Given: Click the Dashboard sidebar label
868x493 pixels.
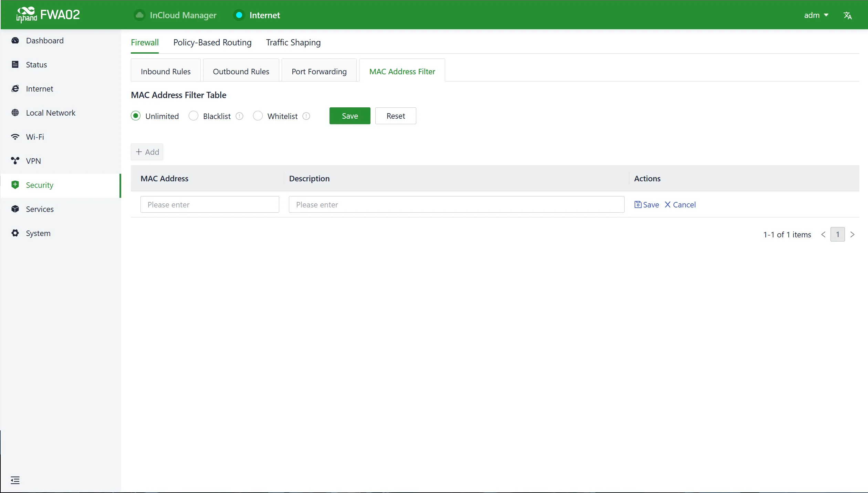Looking at the screenshot, I should point(45,41).
